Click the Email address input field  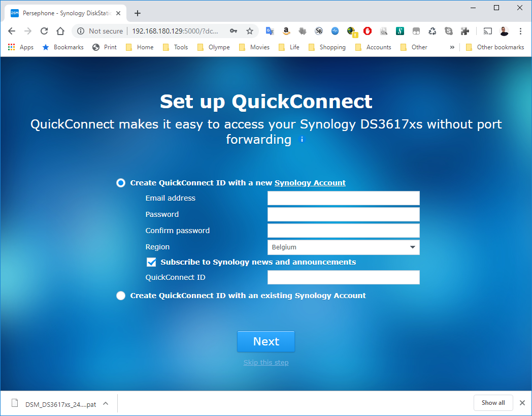click(x=343, y=198)
